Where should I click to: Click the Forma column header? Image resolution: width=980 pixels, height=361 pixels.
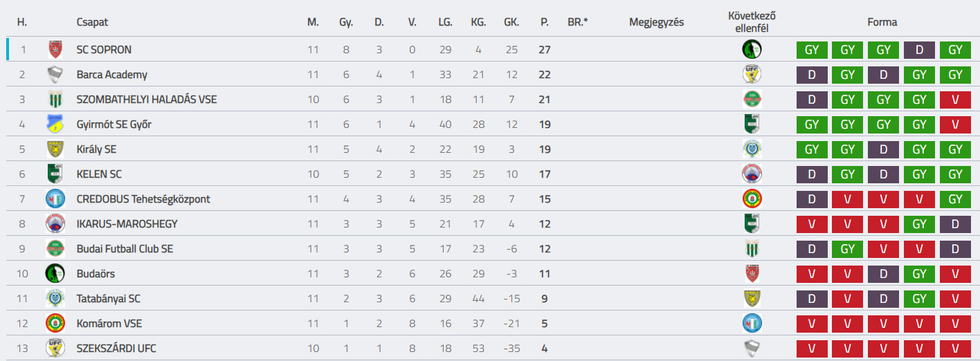(x=882, y=22)
